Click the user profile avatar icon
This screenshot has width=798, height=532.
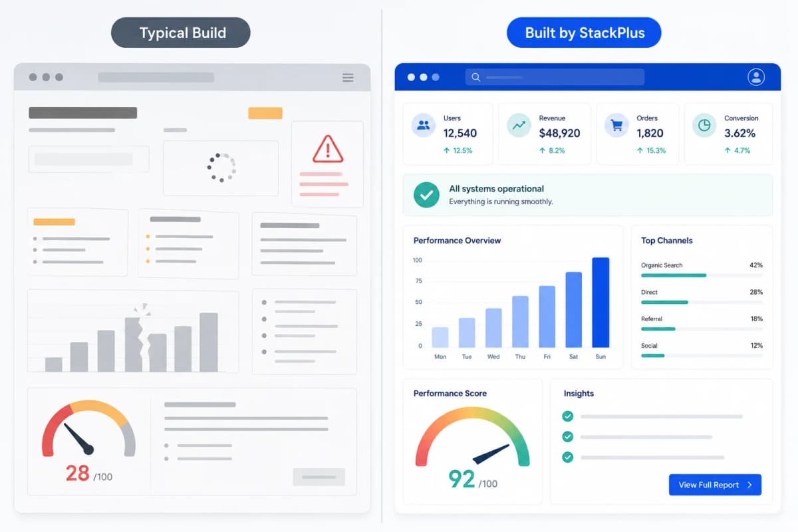756,77
